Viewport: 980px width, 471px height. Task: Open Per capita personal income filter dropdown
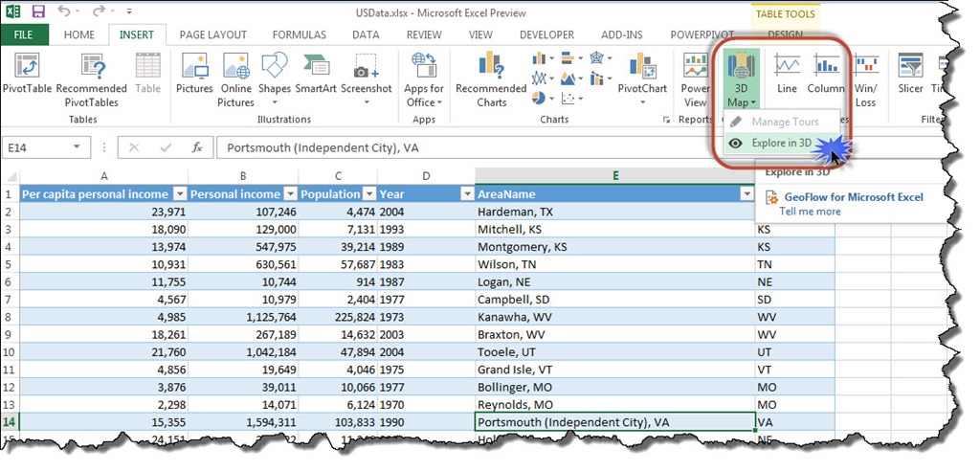(x=179, y=194)
